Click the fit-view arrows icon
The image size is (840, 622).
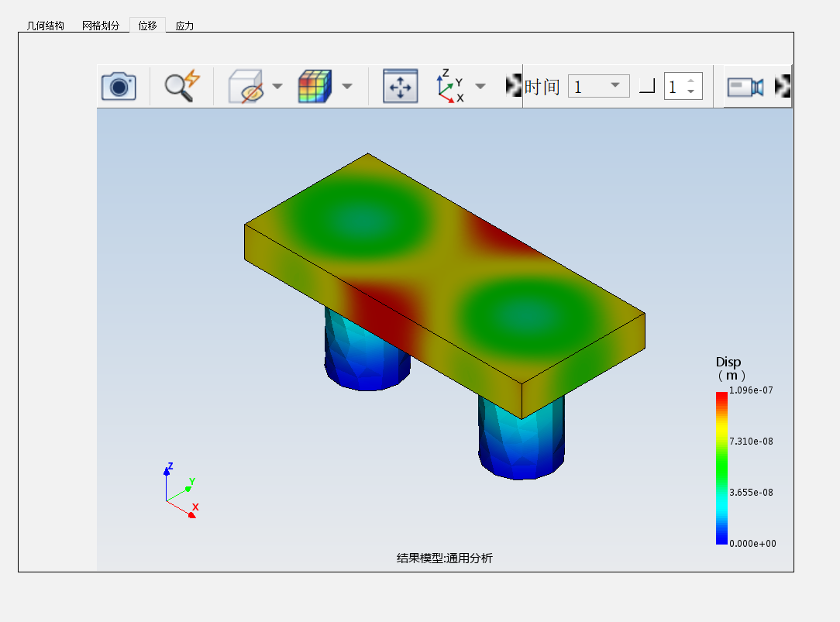pyautogui.click(x=400, y=86)
